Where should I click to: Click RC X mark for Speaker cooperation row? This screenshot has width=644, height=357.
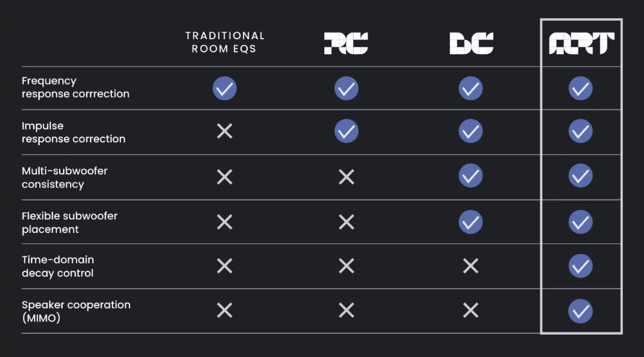(346, 310)
